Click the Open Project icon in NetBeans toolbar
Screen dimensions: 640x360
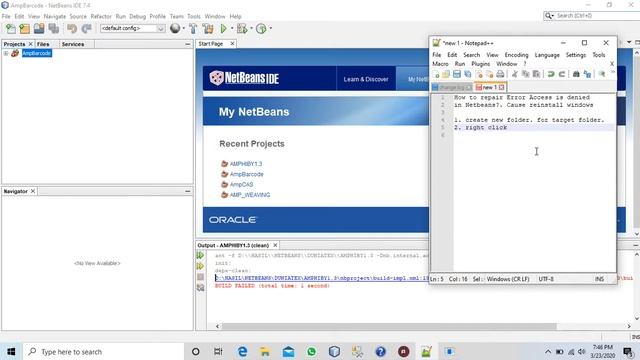pyautogui.click(x=39, y=29)
